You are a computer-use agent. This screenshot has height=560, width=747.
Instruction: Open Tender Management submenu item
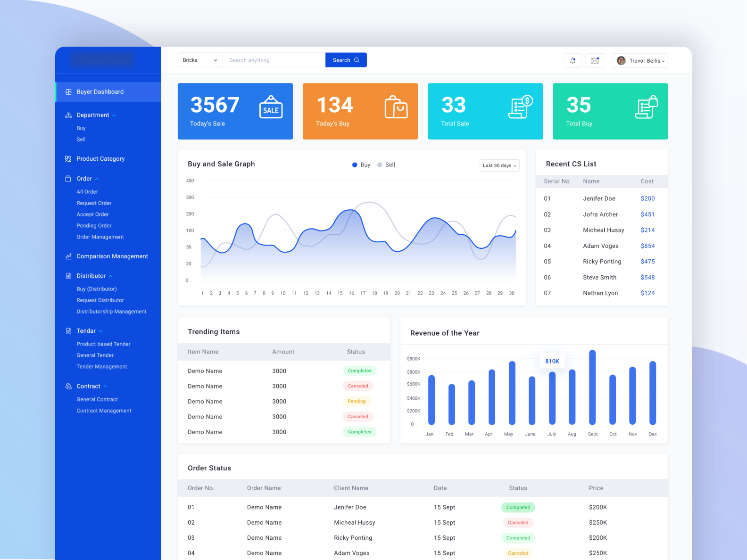102,367
